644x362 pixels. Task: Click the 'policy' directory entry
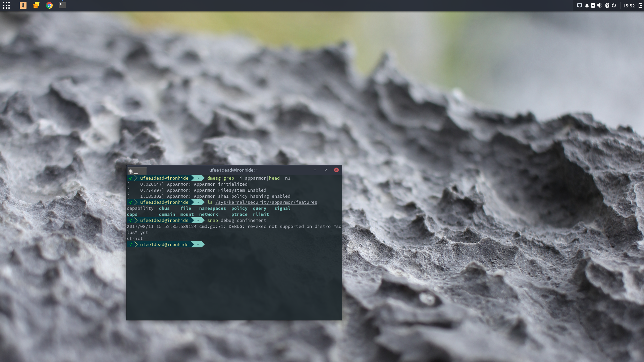239,208
